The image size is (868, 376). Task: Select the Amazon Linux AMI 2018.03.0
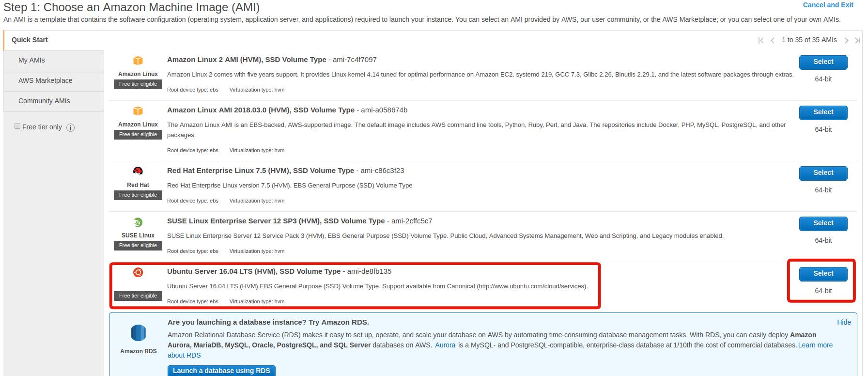(823, 112)
